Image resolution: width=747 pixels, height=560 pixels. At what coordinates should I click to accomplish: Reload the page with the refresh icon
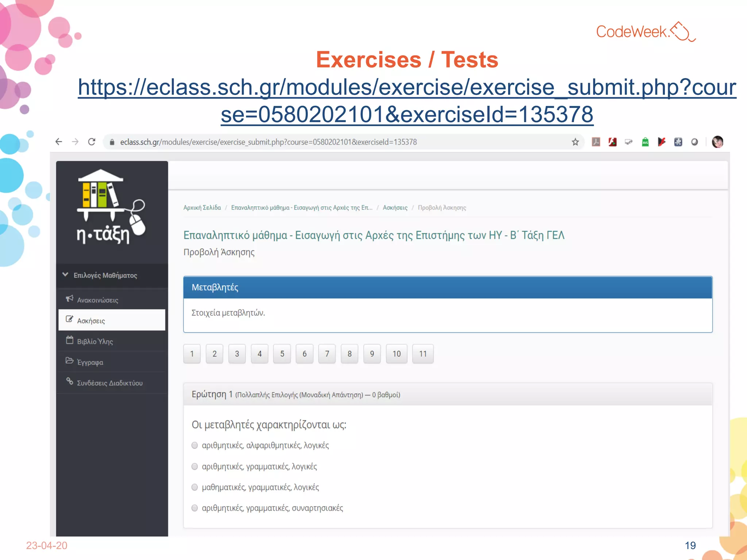(92, 142)
